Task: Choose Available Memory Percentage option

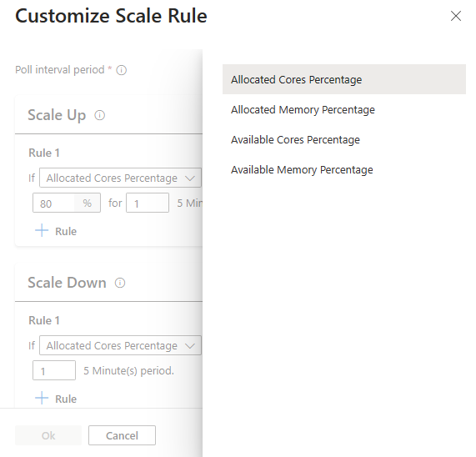Action: point(344,169)
